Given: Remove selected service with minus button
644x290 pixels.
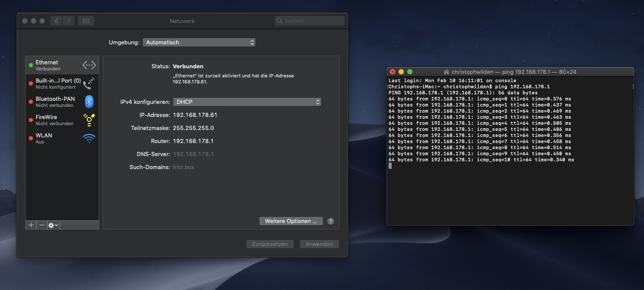Looking at the screenshot, I should pos(42,225).
